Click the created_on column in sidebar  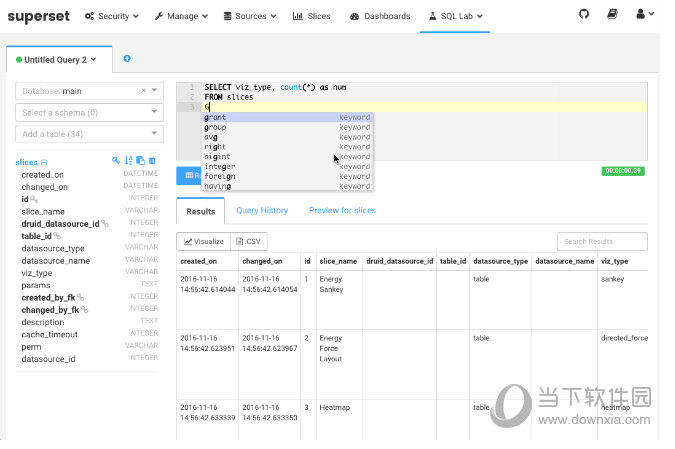[x=43, y=175]
